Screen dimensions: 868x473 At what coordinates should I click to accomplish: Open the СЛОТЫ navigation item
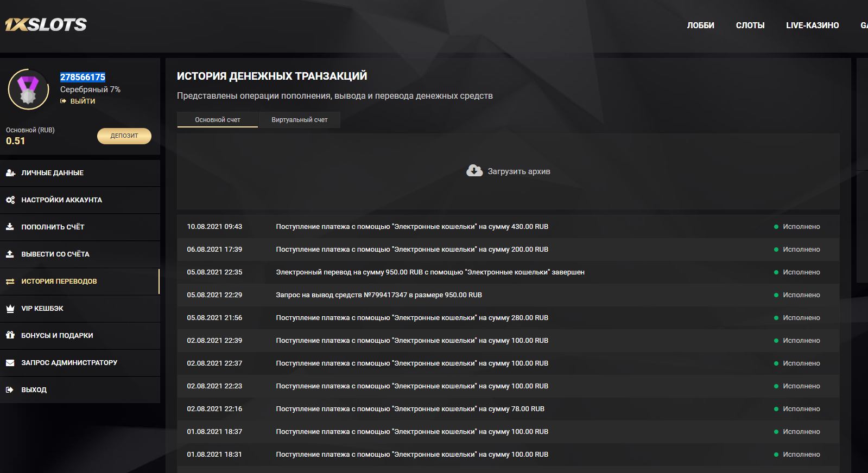[x=750, y=25]
